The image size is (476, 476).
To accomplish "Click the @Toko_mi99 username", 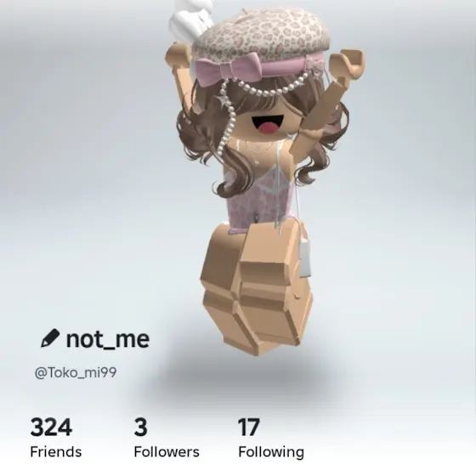I will point(76,372).
